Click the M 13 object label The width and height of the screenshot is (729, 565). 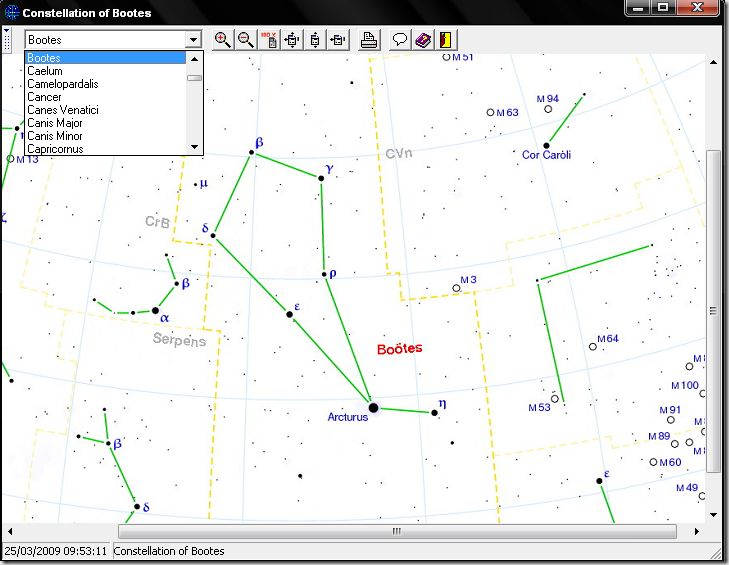coord(27,160)
